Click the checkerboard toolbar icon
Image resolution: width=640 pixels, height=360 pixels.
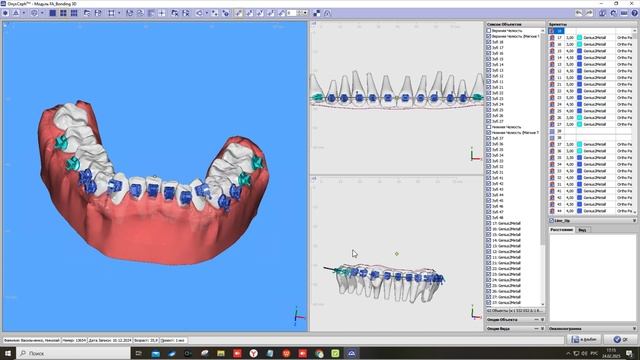click(x=317, y=13)
